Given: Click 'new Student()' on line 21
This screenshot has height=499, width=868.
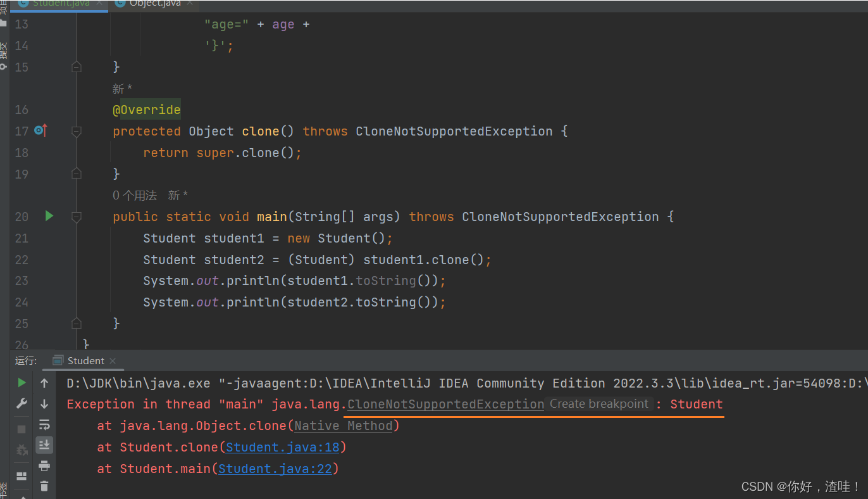Looking at the screenshot, I should point(337,238).
